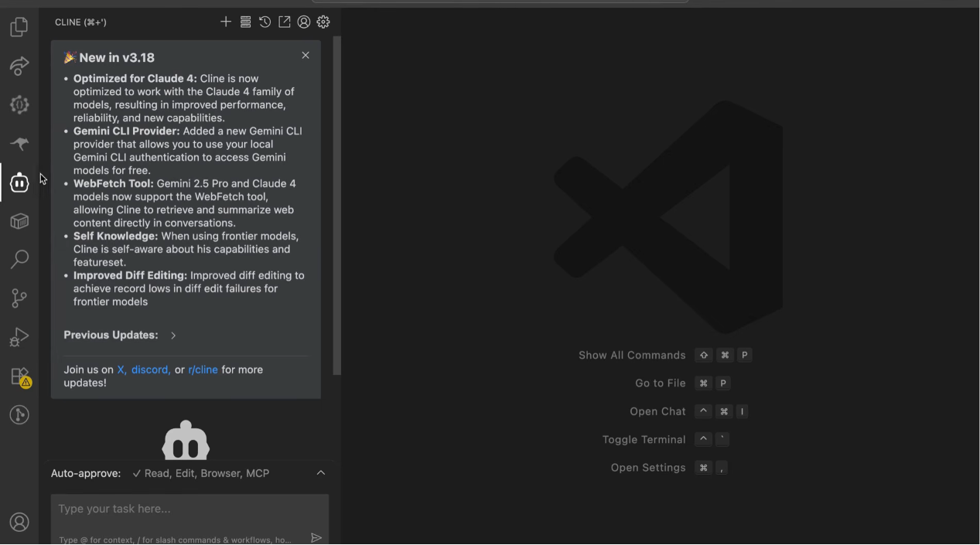Click the CLINE panel title
Screen dimensions: 980x545
[80, 22]
